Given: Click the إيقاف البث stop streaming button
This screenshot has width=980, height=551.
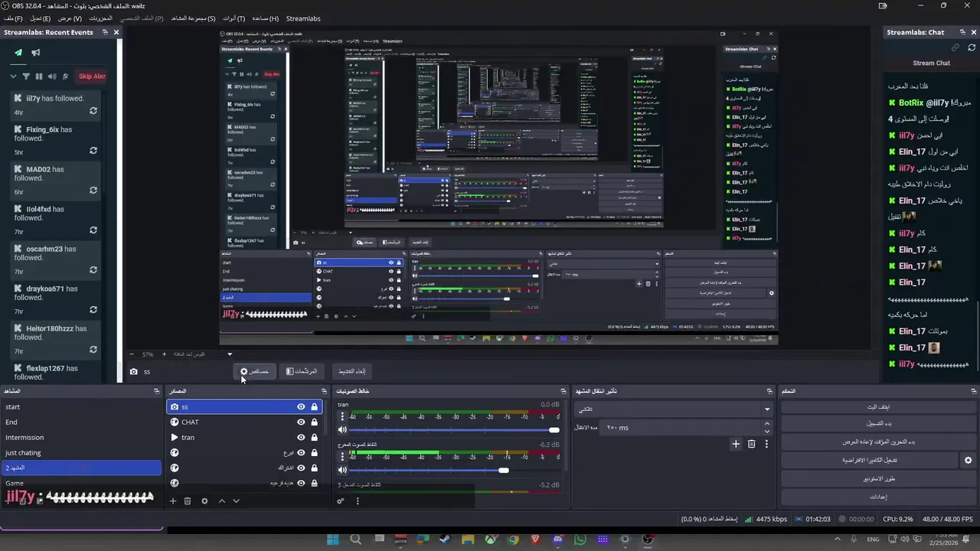Looking at the screenshot, I should coord(877,407).
